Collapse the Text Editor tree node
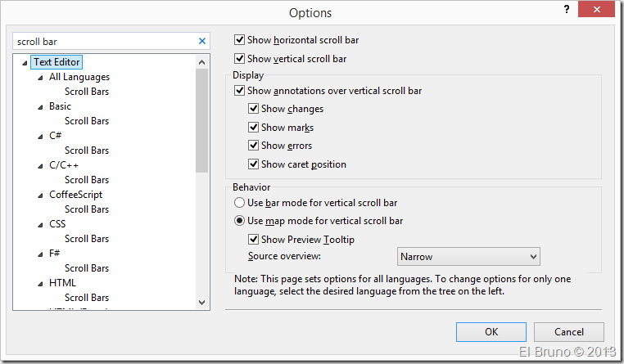The height and width of the screenshot is (364, 624). pyautogui.click(x=25, y=62)
